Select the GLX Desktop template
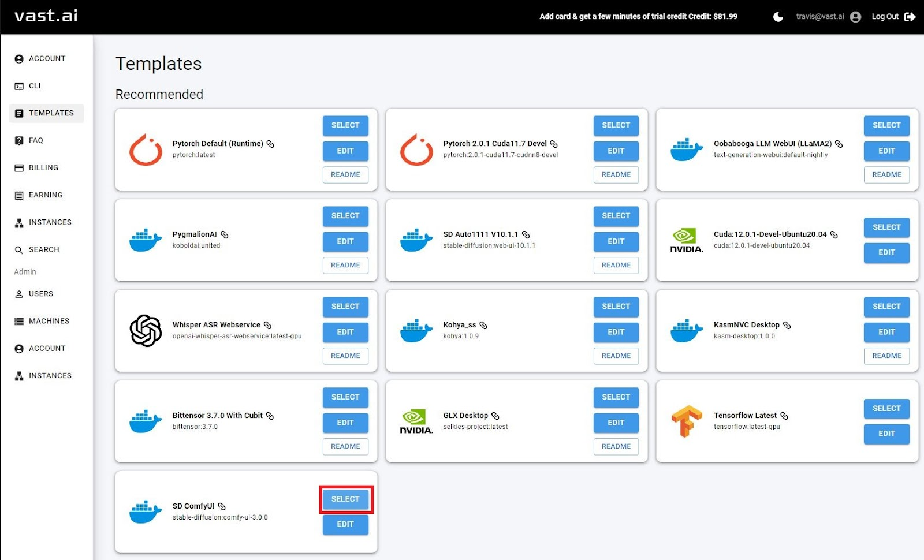This screenshot has width=924, height=560. (x=616, y=397)
